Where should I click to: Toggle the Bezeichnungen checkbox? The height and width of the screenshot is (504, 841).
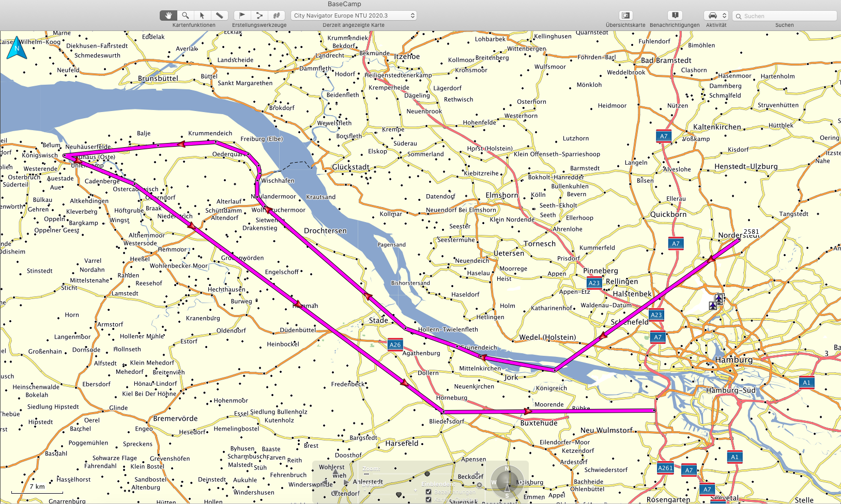pos(429,492)
